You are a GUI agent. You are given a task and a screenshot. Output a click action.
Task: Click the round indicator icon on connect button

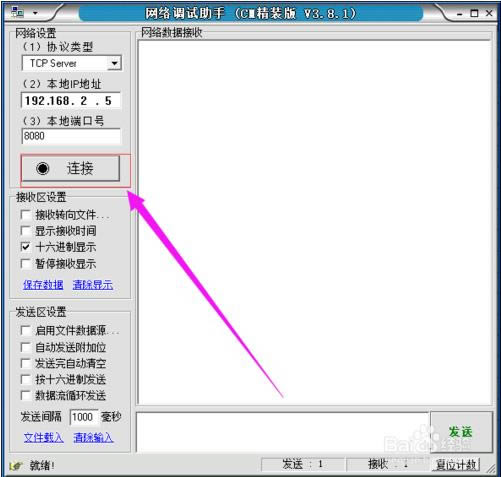coord(43,169)
